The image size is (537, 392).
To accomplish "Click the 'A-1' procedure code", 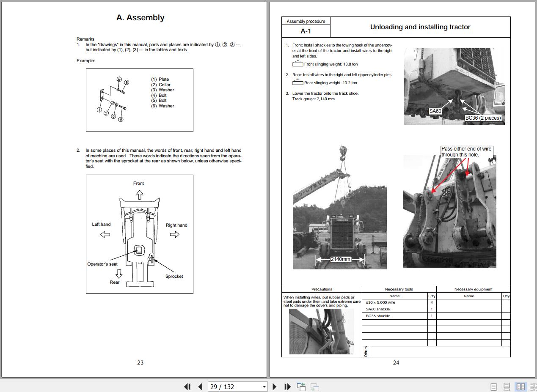I will (306, 31).
